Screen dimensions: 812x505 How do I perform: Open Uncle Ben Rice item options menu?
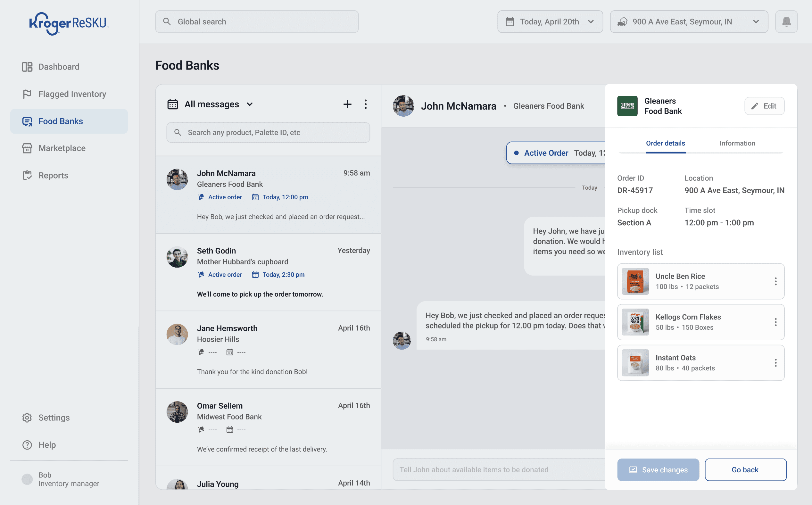775,281
